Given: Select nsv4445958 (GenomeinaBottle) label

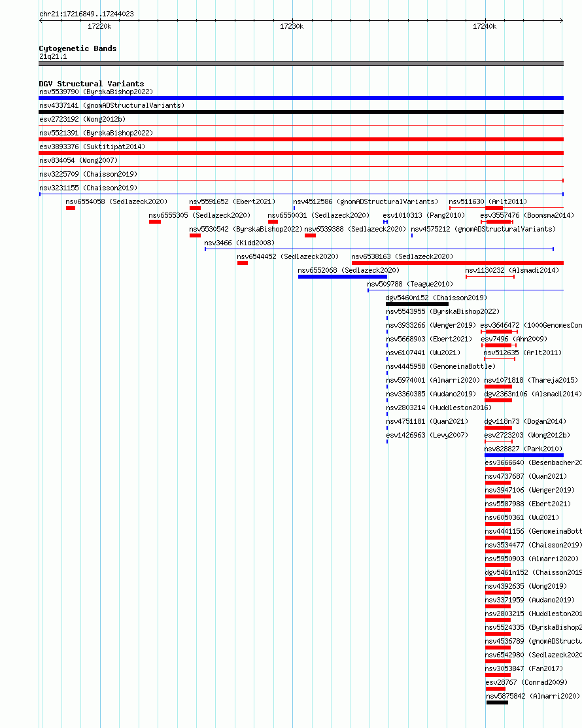Looking at the screenshot, I should [x=441, y=367].
